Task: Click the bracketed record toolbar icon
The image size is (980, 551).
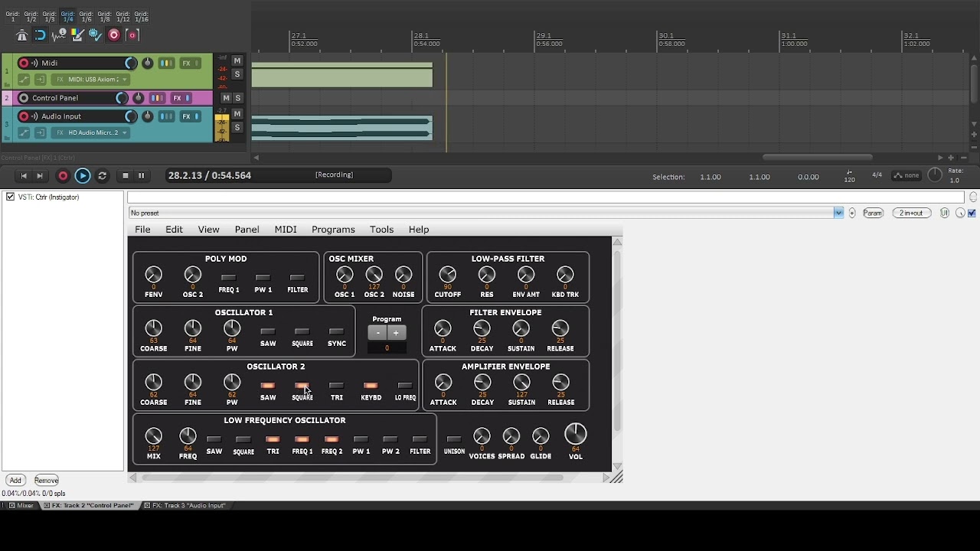Action: (x=132, y=35)
